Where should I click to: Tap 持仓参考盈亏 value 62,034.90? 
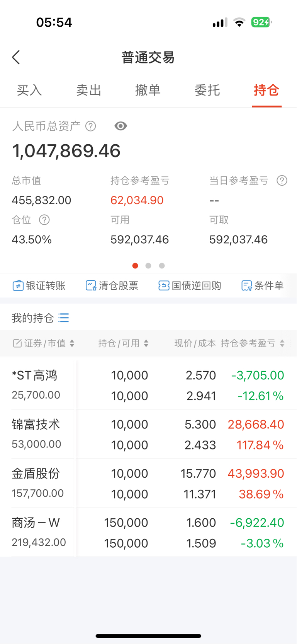[x=137, y=200]
